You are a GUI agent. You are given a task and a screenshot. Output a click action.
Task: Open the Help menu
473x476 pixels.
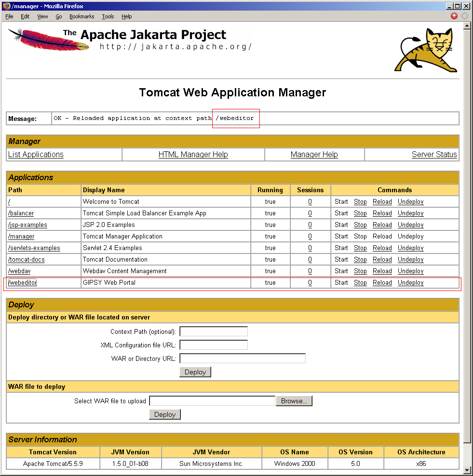127,16
